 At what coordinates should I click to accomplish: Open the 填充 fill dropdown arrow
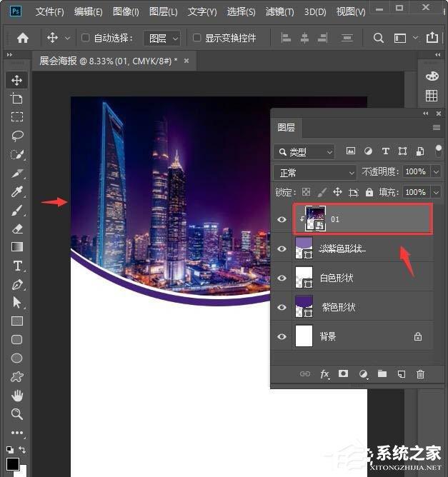(x=436, y=192)
